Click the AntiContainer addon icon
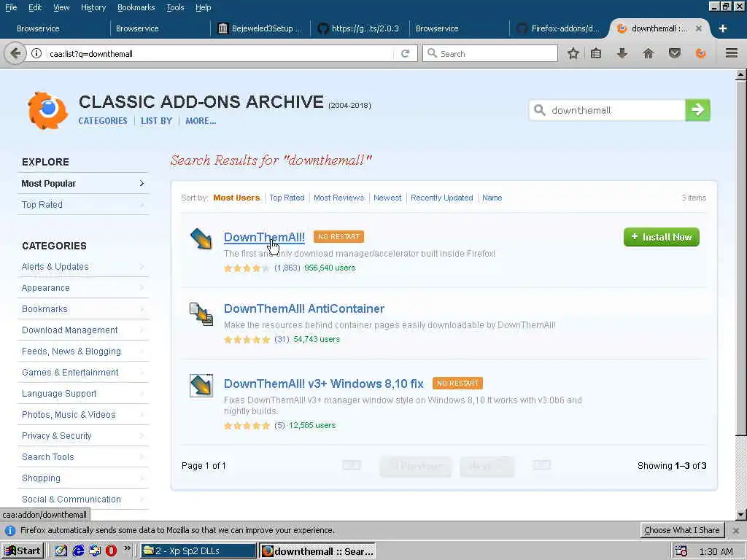Viewport: 747px width, 560px height. pos(201,314)
